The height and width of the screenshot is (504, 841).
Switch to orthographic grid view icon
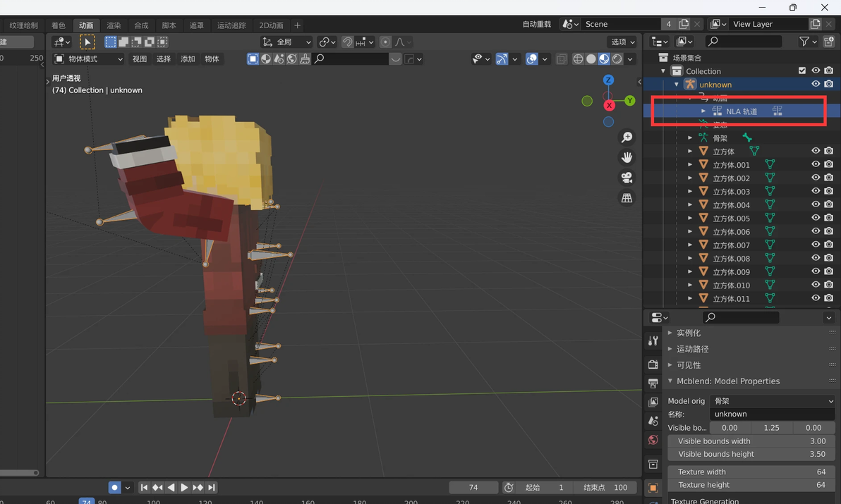627,198
